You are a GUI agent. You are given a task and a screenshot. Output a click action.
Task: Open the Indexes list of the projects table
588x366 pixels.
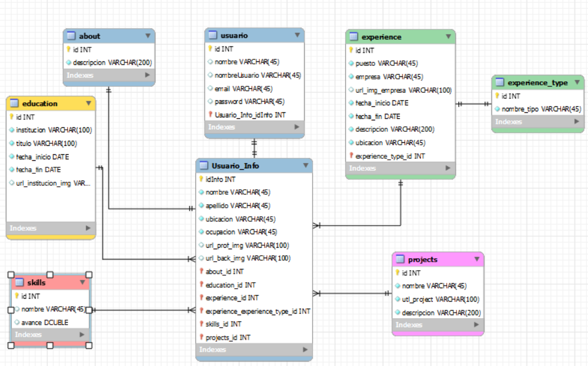point(475,325)
